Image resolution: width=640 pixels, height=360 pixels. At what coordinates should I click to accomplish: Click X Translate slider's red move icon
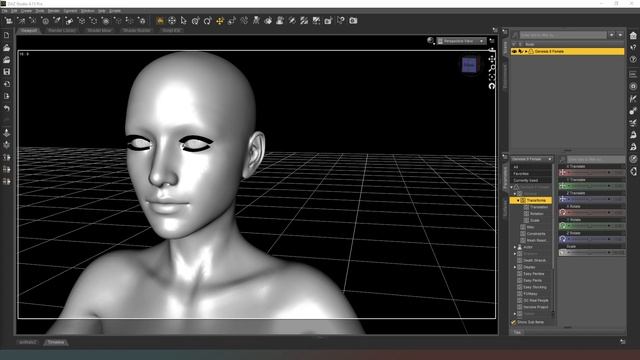[562, 173]
